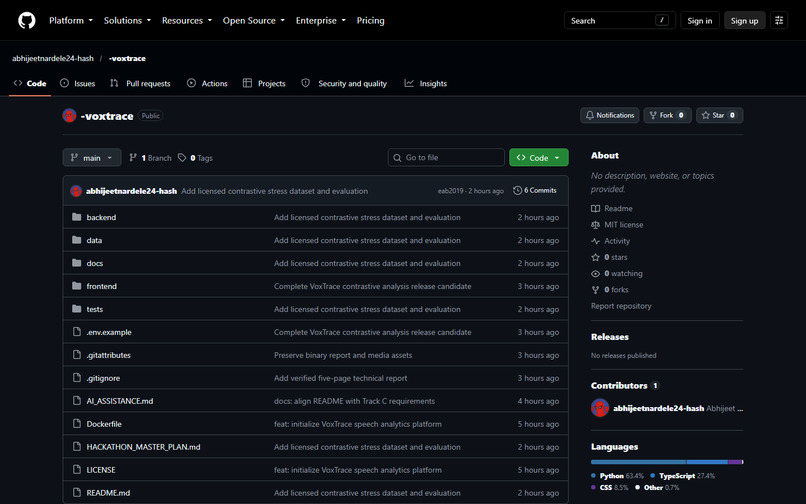Click the repository owner avatar beside -voxtrace title

(x=69, y=116)
